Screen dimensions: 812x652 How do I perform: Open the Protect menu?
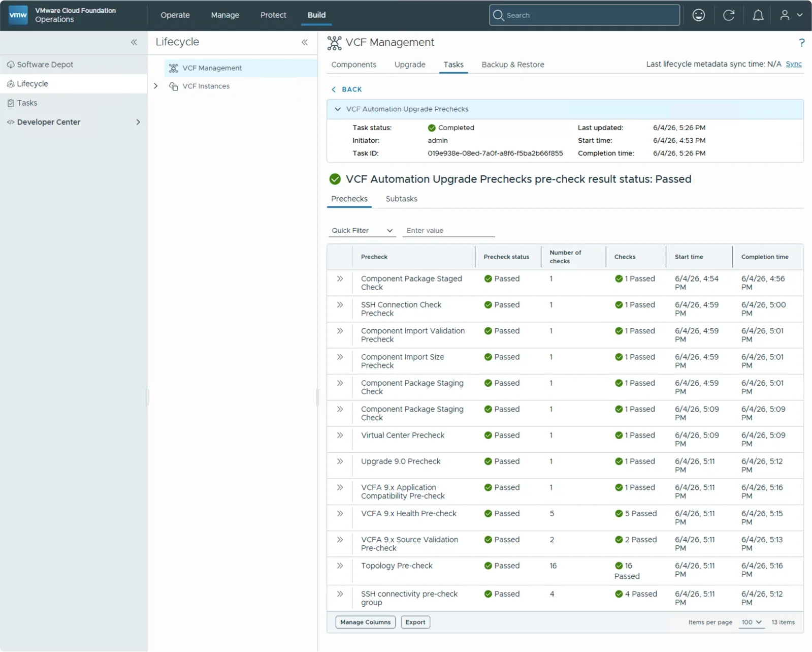(273, 15)
